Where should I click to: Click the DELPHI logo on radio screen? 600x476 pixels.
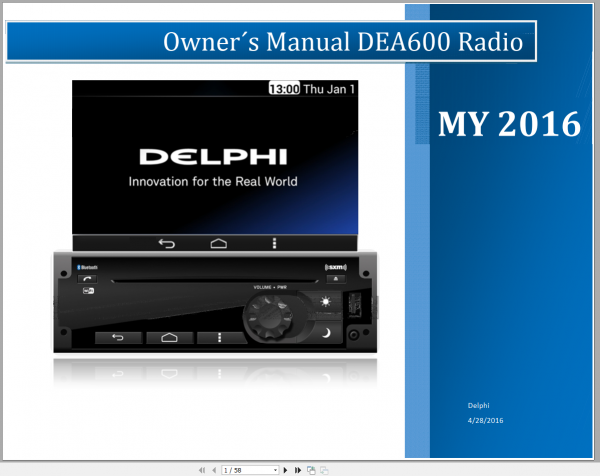(213, 157)
